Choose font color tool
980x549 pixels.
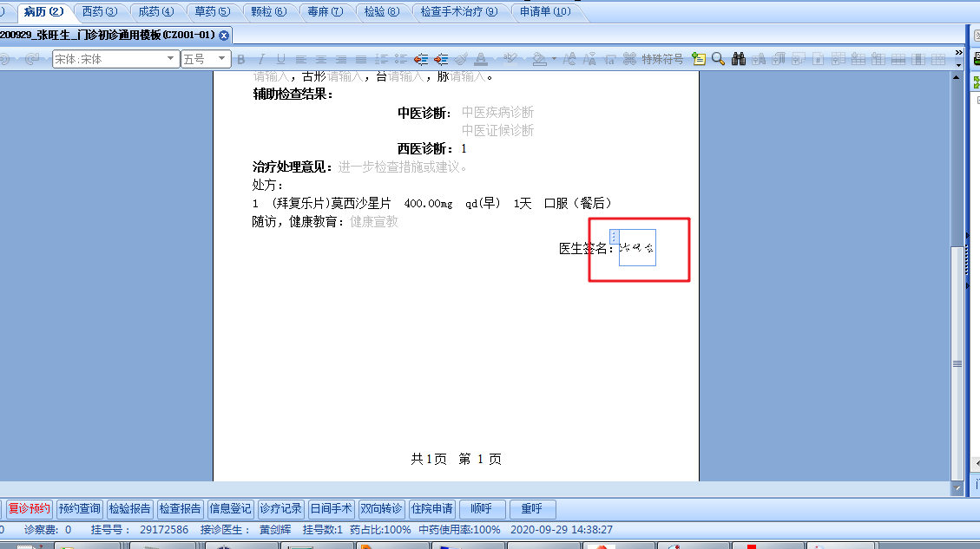coord(481,59)
